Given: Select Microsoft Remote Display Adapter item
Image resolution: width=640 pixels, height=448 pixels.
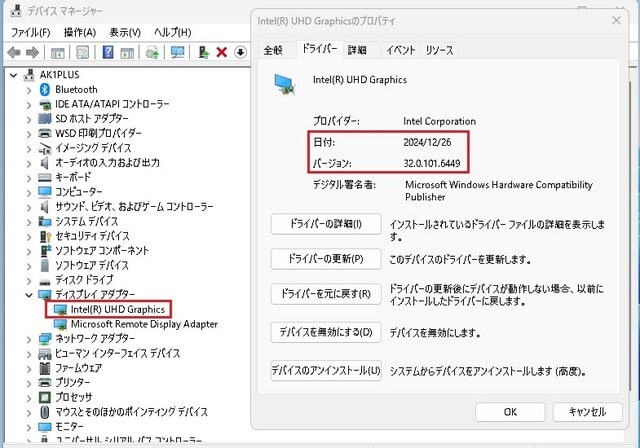Looking at the screenshot, I should (x=144, y=324).
